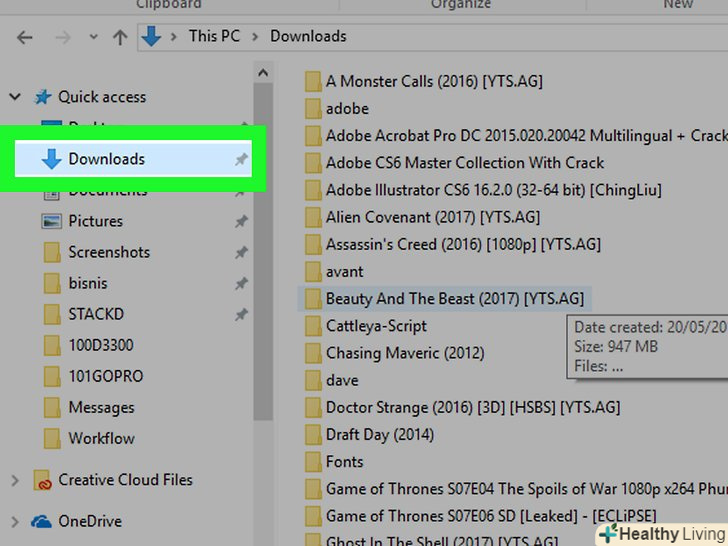Click the Forward navigation arrow
This screenshot has width=728, height=546.
[x=63, y=37]
